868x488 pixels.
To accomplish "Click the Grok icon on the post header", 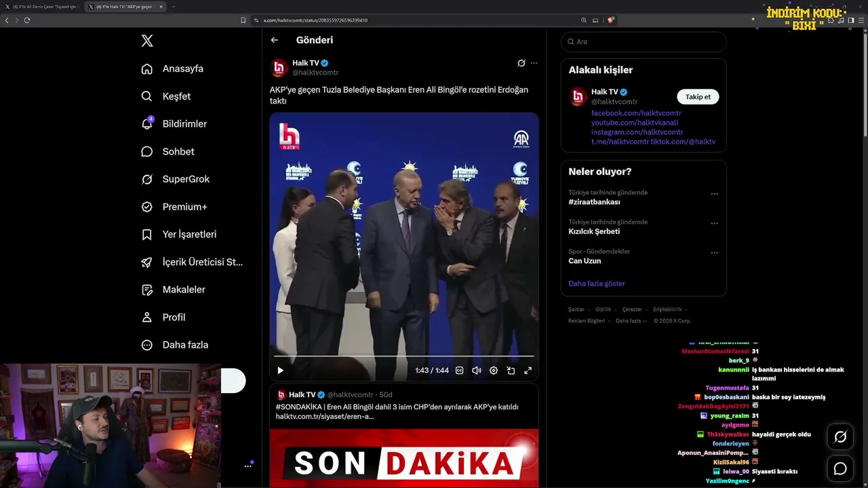I will (521, 63).
